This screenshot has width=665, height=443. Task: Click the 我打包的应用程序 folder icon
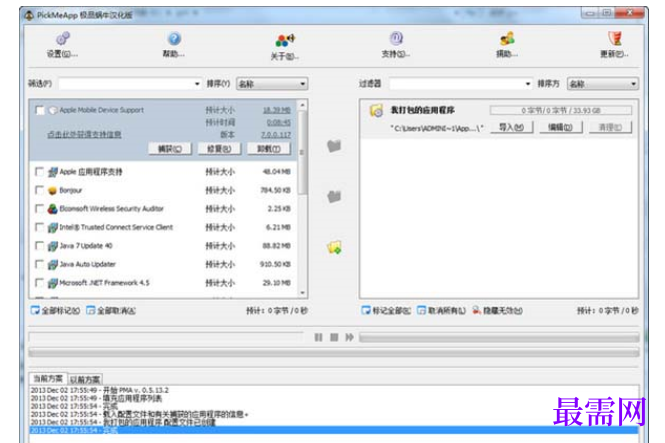tap(376, 110)
